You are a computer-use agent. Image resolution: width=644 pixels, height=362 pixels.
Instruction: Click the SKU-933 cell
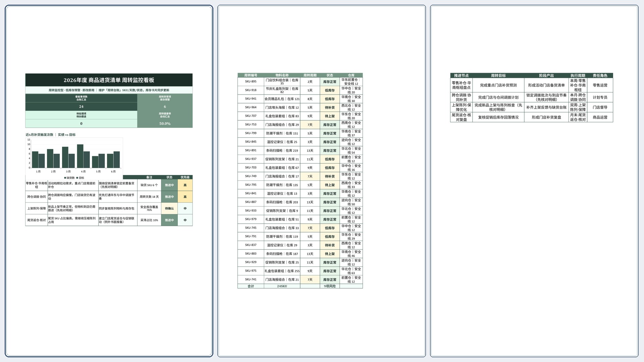click(251, 210)
